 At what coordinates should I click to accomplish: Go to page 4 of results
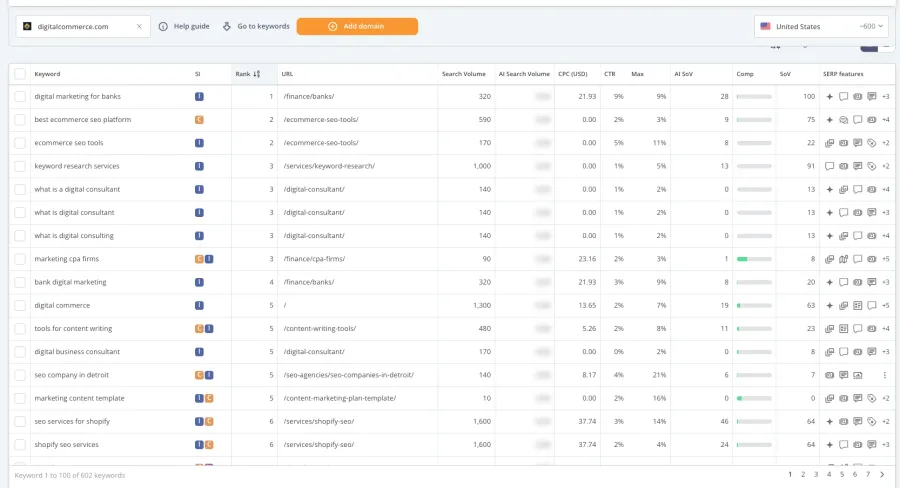click(829, 474)
